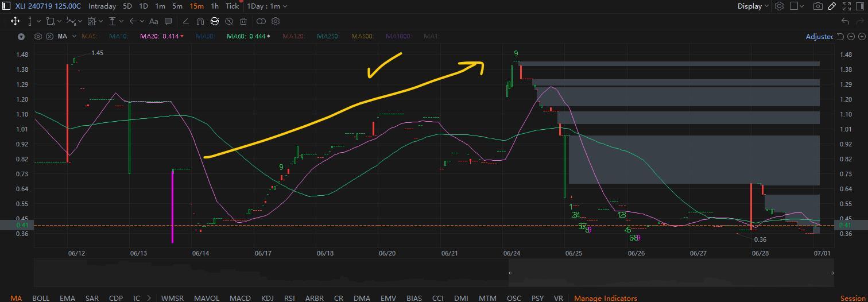Viewport: 868px width, 302px height.
Task: Expand wave pattern tool options arrow
Action: pyautogui.click(x=80, y=21)
